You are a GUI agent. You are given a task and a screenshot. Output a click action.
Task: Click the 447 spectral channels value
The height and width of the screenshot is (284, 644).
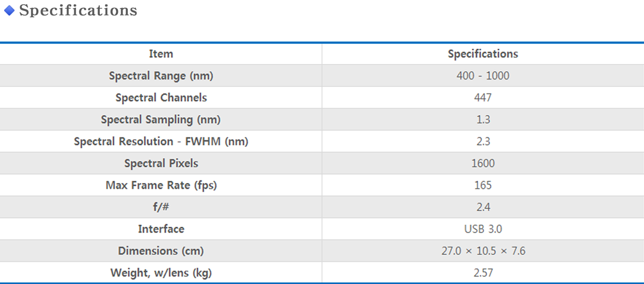point(483,98)
